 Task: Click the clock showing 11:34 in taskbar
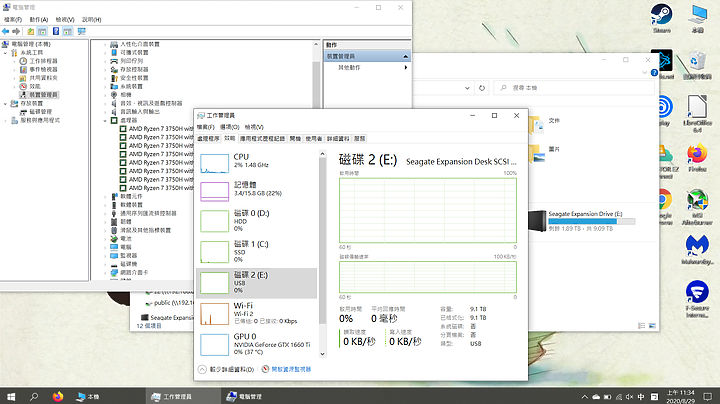pyautogui.click(x=681, y=397)
